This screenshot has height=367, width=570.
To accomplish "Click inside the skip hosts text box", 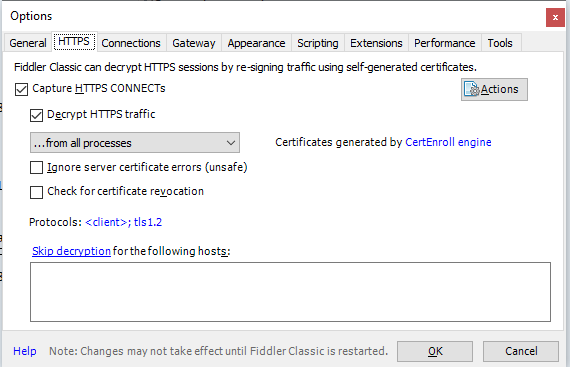I will pyautogui.click(x=290, y=292).
